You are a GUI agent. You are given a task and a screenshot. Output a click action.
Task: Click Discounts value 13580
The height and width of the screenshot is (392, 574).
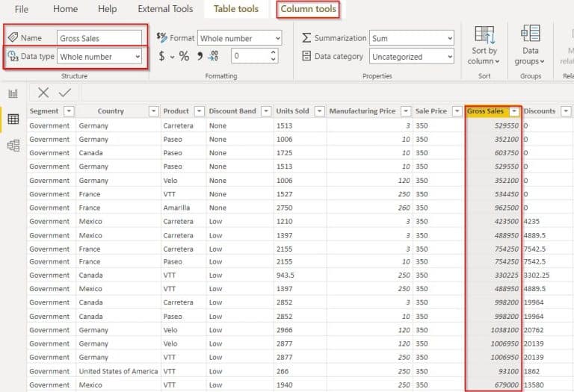(534, 385)
